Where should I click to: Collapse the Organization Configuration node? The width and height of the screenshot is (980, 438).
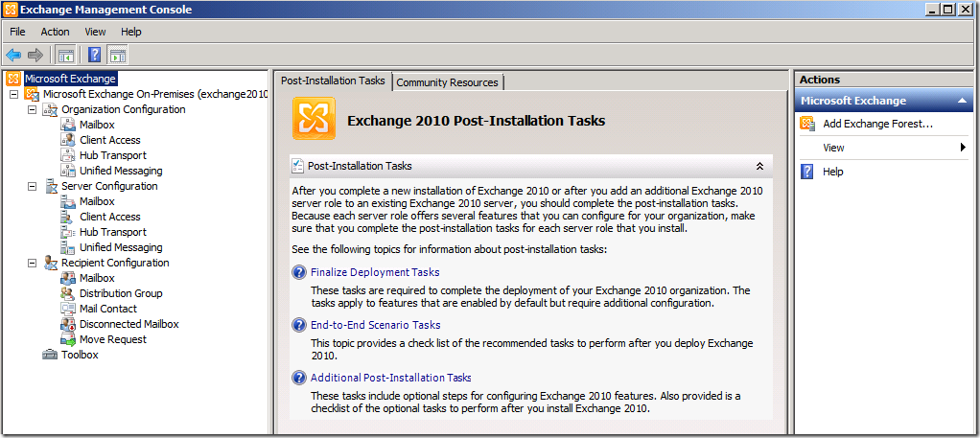click(x=33, y=109)
